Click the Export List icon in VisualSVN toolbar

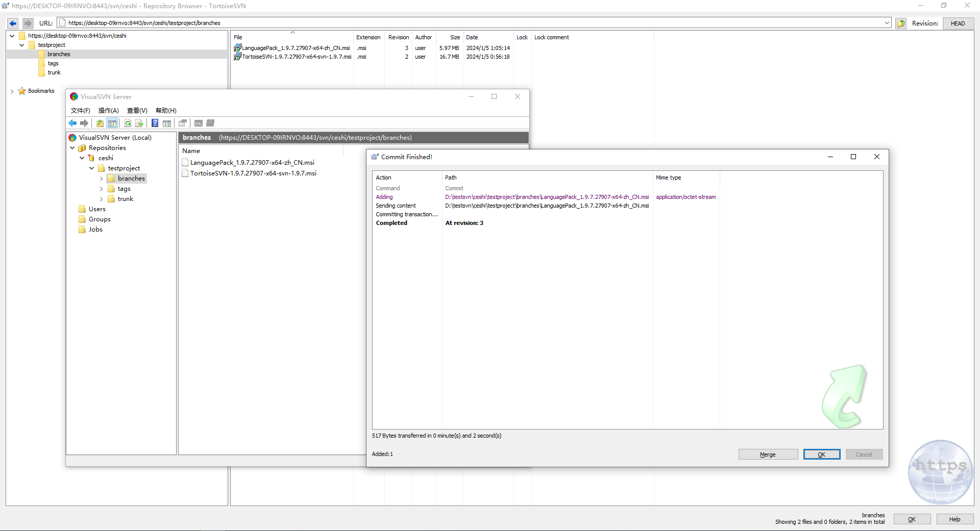(139, 123)
